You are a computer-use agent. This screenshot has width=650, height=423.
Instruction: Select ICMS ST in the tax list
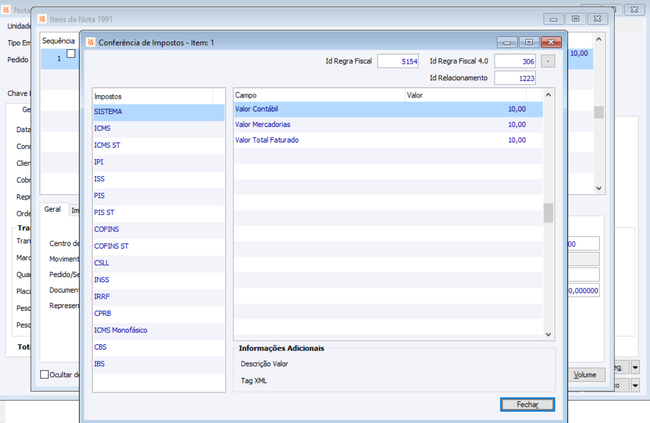point(159,146)
